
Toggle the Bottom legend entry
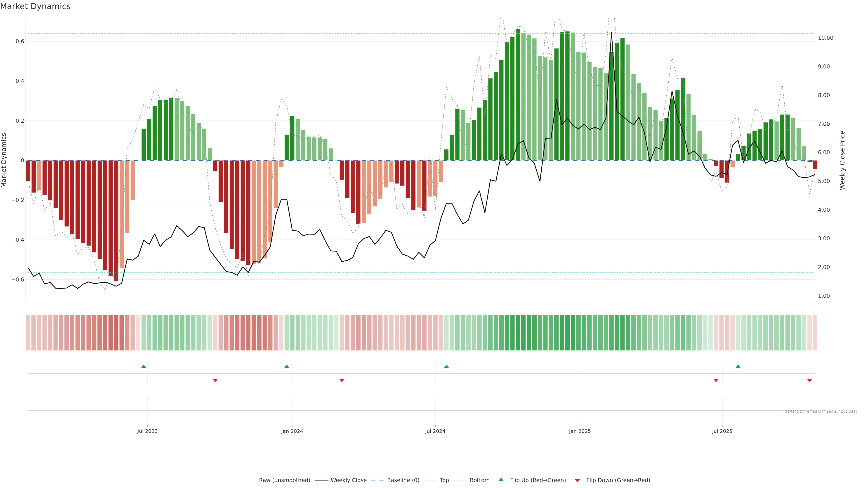click(479, 480)
